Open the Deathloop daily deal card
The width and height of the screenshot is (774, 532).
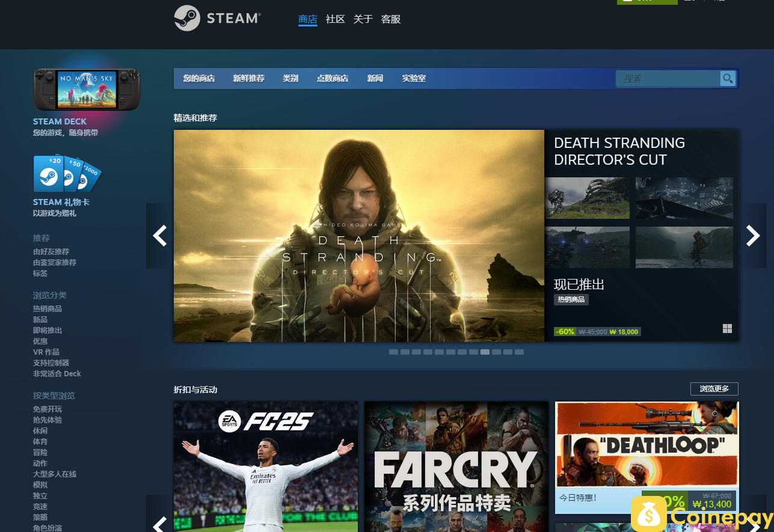pyautogui.click(x=647, y=457)
